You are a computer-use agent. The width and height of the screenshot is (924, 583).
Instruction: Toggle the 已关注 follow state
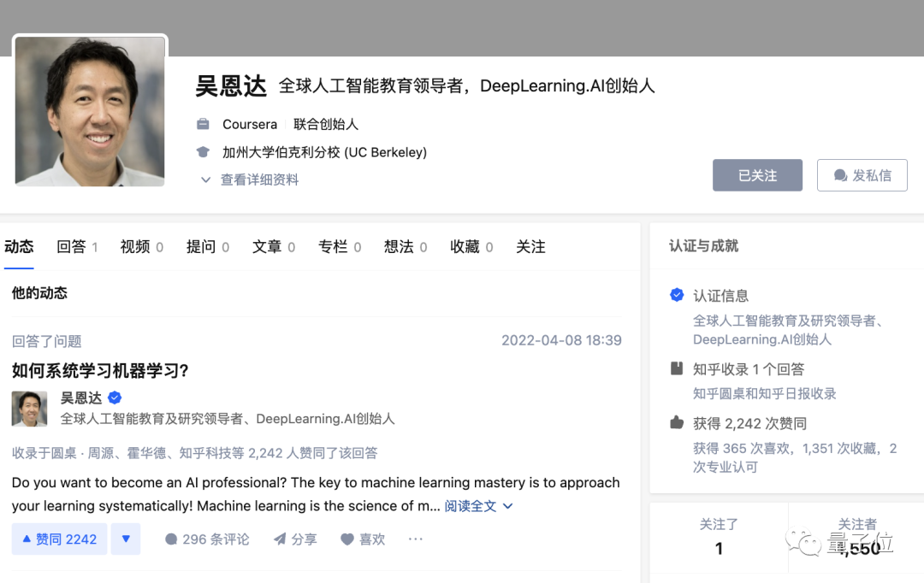click(x=757, y=174)
